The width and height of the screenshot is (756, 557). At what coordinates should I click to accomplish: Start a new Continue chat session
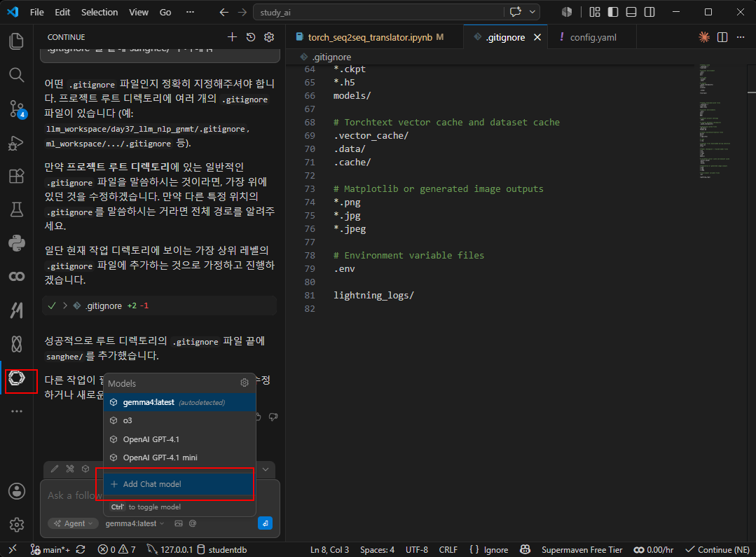coord(232,37)
